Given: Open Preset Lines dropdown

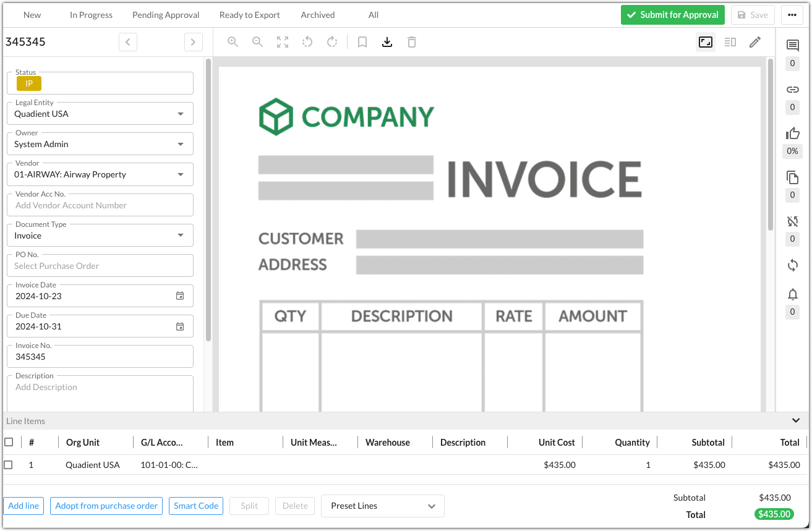Looking at the screenshot, I should pyautogui.click(x=383, y=506).
